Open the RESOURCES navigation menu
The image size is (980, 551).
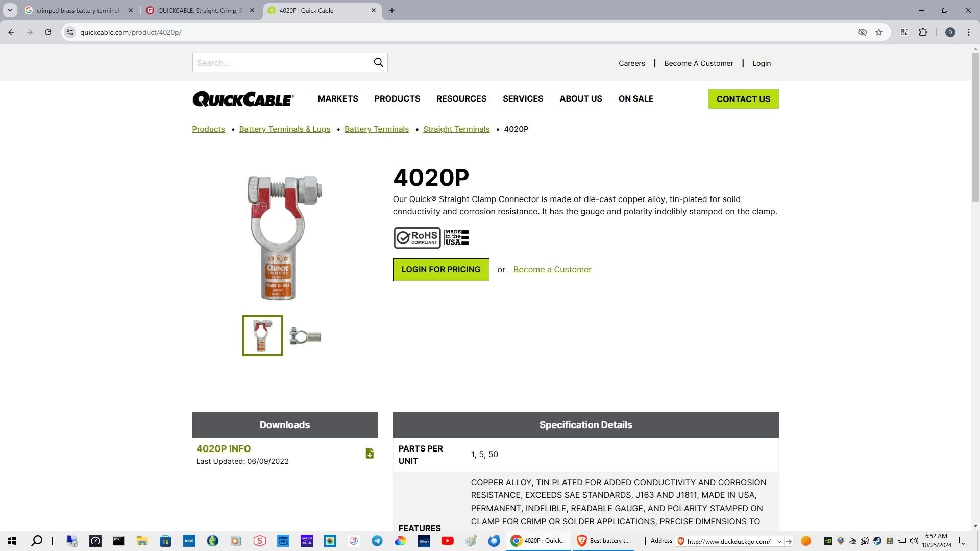tap(461, 99)
